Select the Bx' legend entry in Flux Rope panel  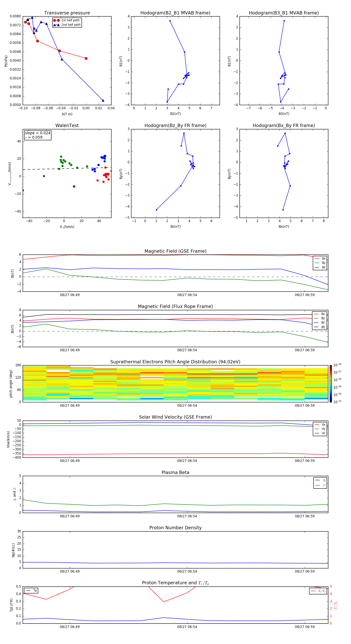click(x=320, y=314)
